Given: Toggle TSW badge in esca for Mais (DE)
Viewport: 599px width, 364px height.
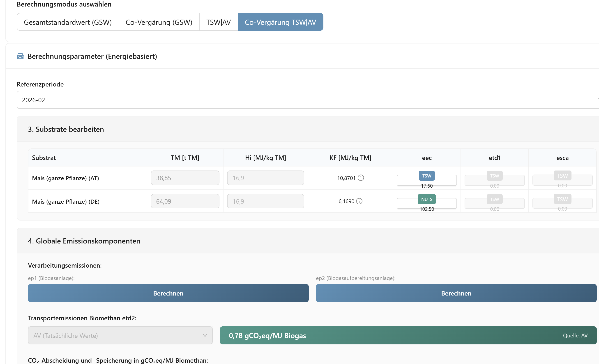Looking at the screenshot, I should [x=562, y=199].
